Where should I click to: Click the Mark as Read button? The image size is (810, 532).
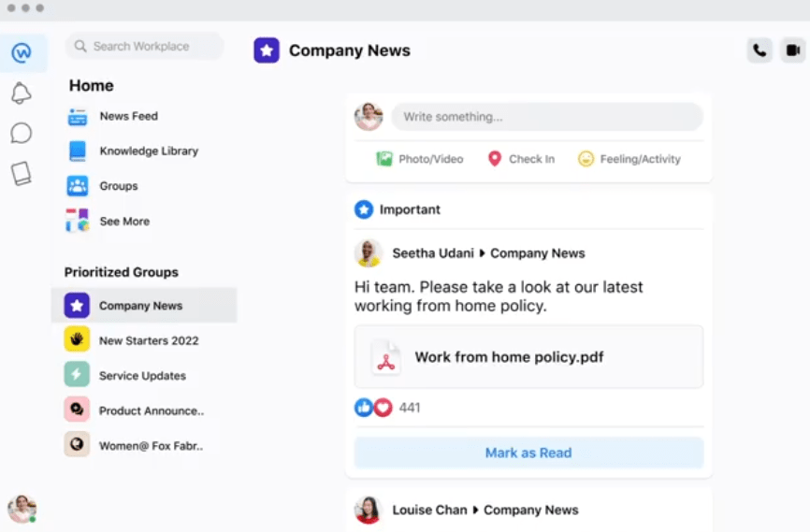tap(528, 453)
